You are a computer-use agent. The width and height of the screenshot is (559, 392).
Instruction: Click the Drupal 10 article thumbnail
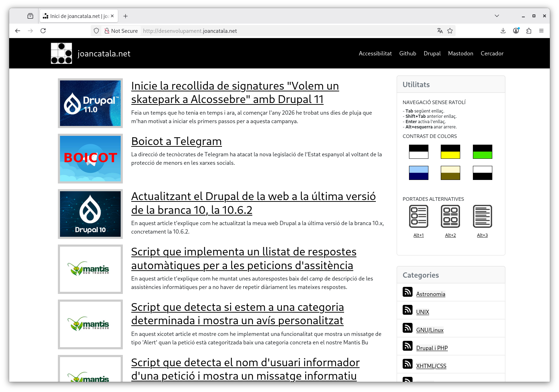click(90, 214)
